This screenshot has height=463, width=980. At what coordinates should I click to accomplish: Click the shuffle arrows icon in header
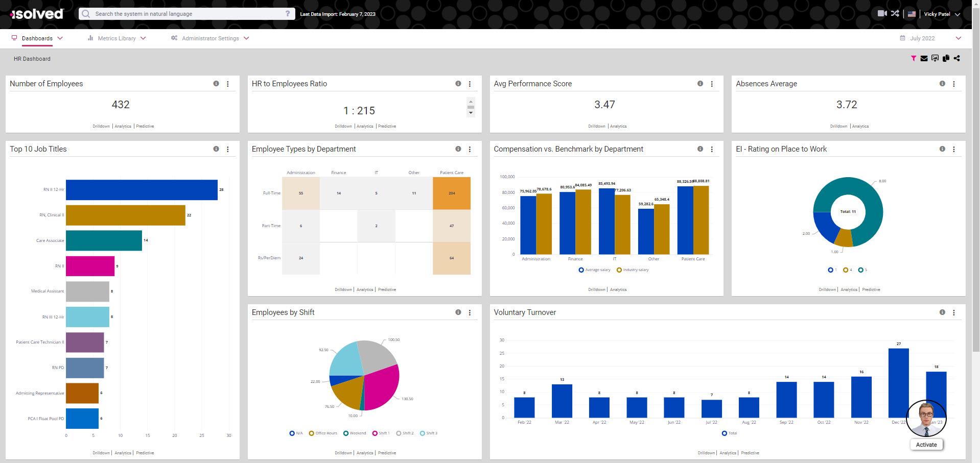click(x=895, y=14)
